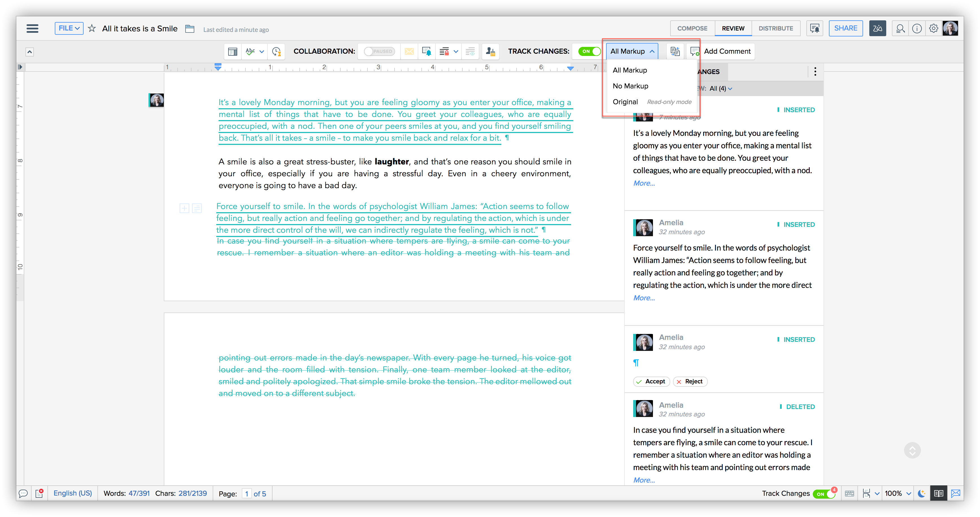This screenshot has width=980, height=517.
Task: Click the compare documents icon
Action: 675,51
